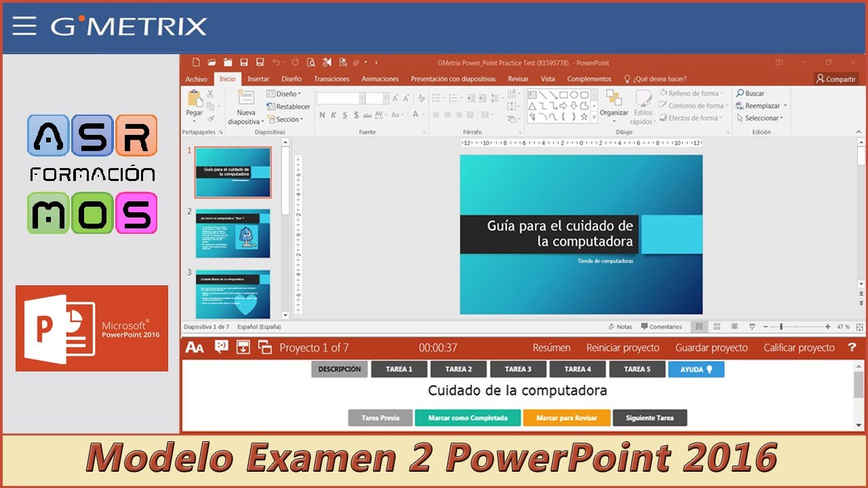Image resolution: width=868 pixels, height=488 pixels.
Task: Open the Seleccionar dropdown
Action: [759, 118]
